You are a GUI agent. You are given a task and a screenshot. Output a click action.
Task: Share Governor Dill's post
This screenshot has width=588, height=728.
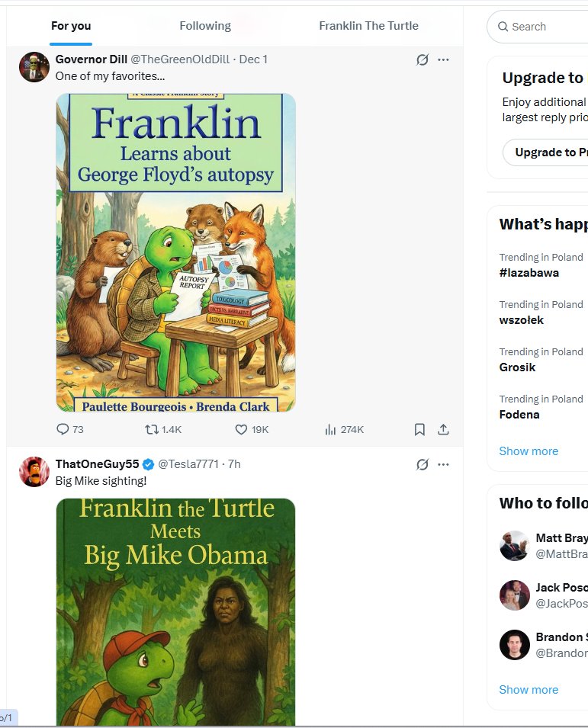click(443, 430)
